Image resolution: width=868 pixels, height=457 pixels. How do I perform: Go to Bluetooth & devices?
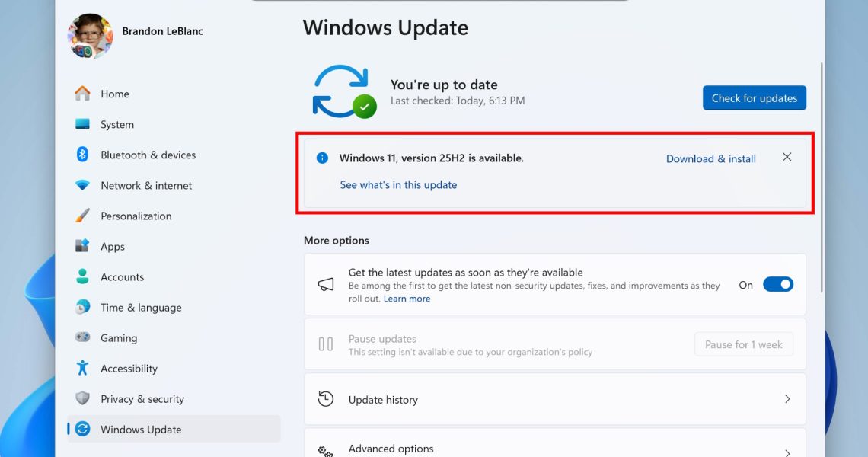pyautogui.click(x=174, y=155)
